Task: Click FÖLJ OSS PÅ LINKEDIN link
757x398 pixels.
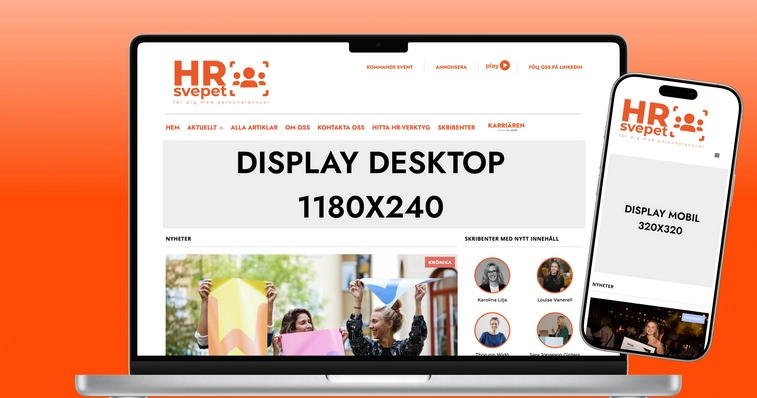Action: tap(555, 67)
